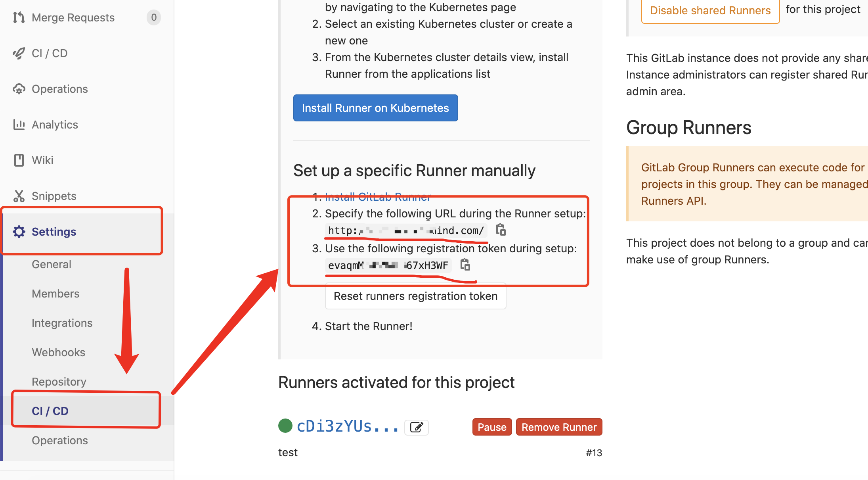Open the Members settings submenu item

point(55,294)
